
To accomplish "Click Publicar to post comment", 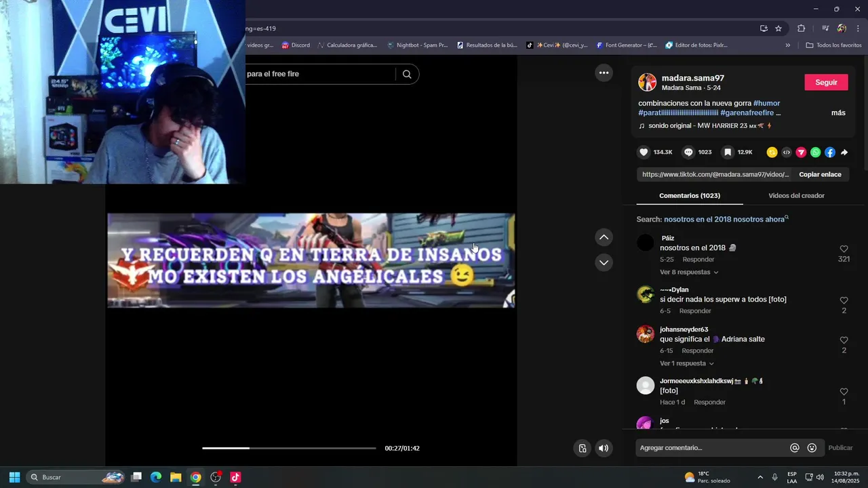I will (840, 448).
